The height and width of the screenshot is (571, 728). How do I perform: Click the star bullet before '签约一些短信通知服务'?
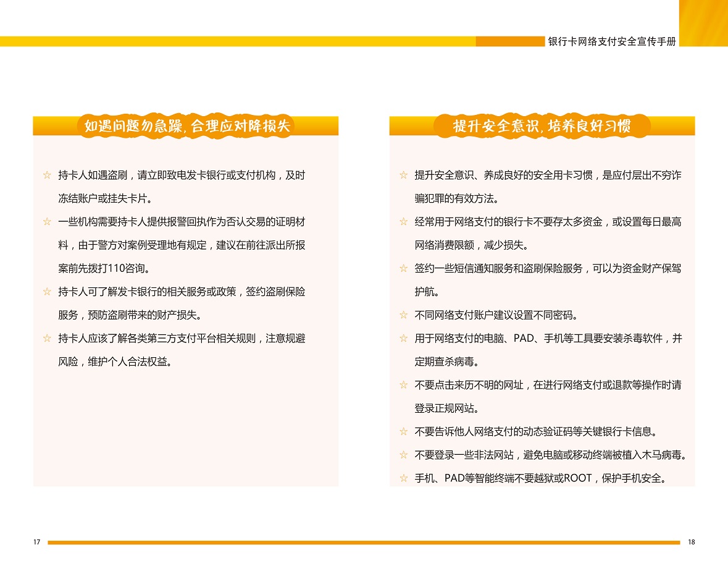pyautogui.click(x=403, y=268)
